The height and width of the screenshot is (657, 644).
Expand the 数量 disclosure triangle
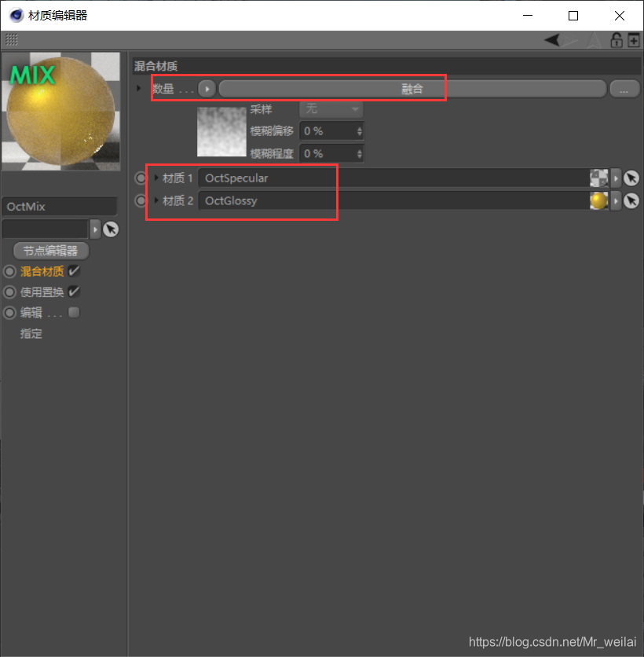coord(139,88)
